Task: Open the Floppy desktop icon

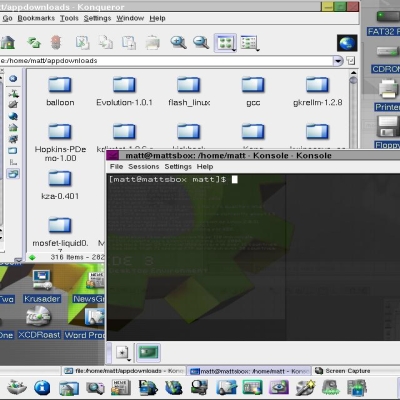Action: 388,132
